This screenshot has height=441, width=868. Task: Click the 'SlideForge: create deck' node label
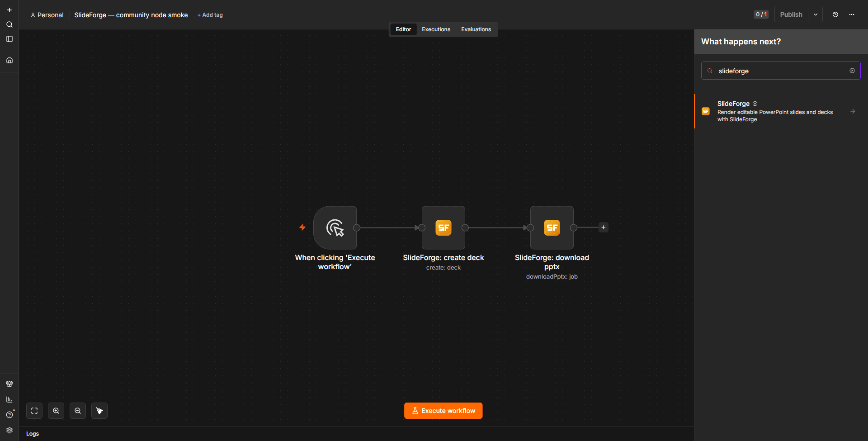click(443, 257)
